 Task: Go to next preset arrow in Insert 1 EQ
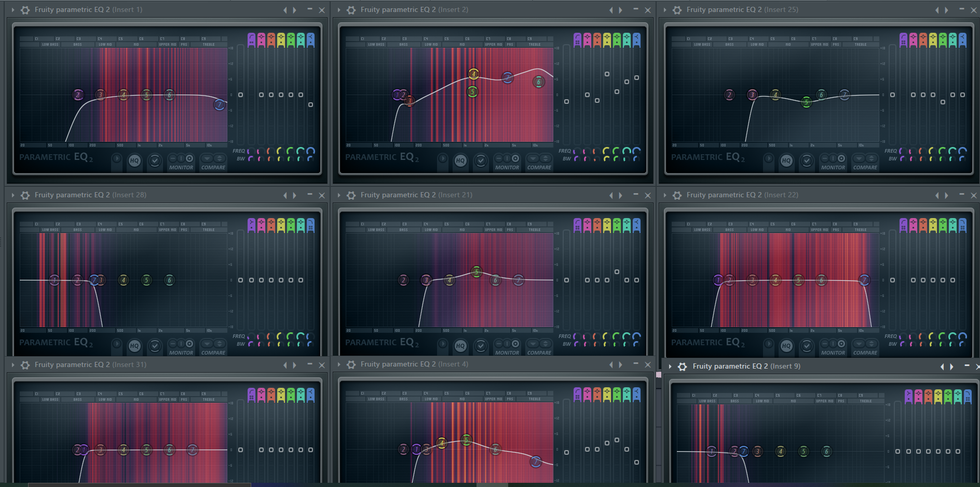(293, 10)
